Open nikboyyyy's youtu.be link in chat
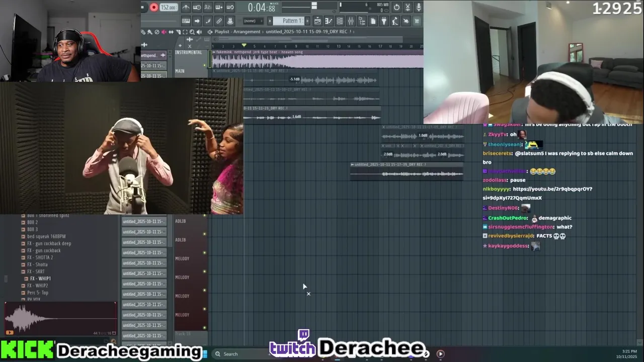Viewport: 644px width, 362px height. click(x=537, y=194)
